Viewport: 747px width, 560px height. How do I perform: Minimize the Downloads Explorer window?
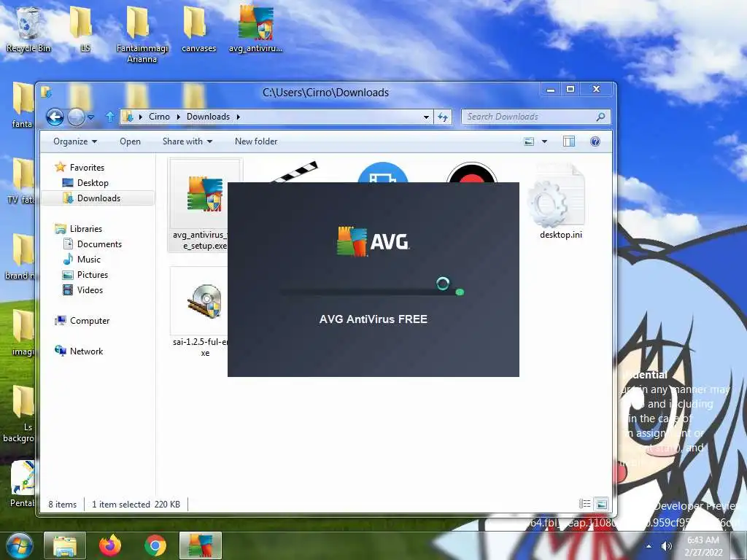pyautogui.click(x=551, y=90)
